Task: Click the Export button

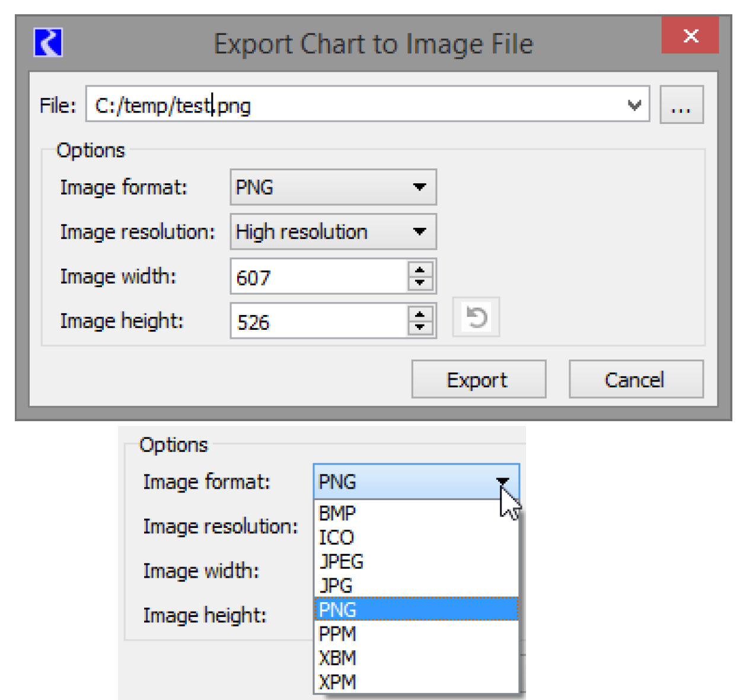Action: pyautogui.click(x=478, y=380)
